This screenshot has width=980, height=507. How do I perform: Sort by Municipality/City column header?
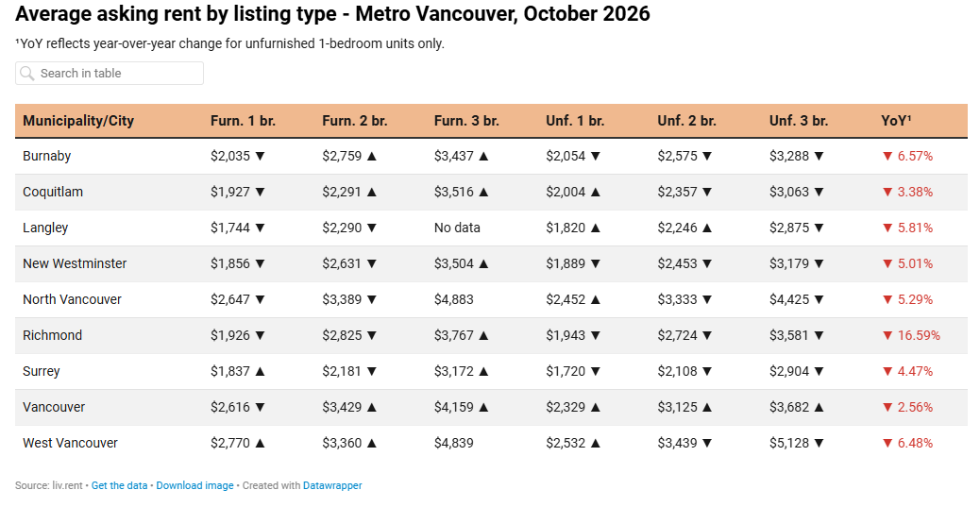pos(78,121)
